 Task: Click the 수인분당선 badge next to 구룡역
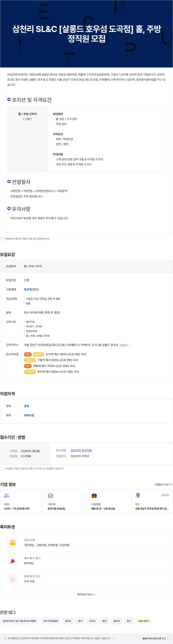(x=30, y=360)
